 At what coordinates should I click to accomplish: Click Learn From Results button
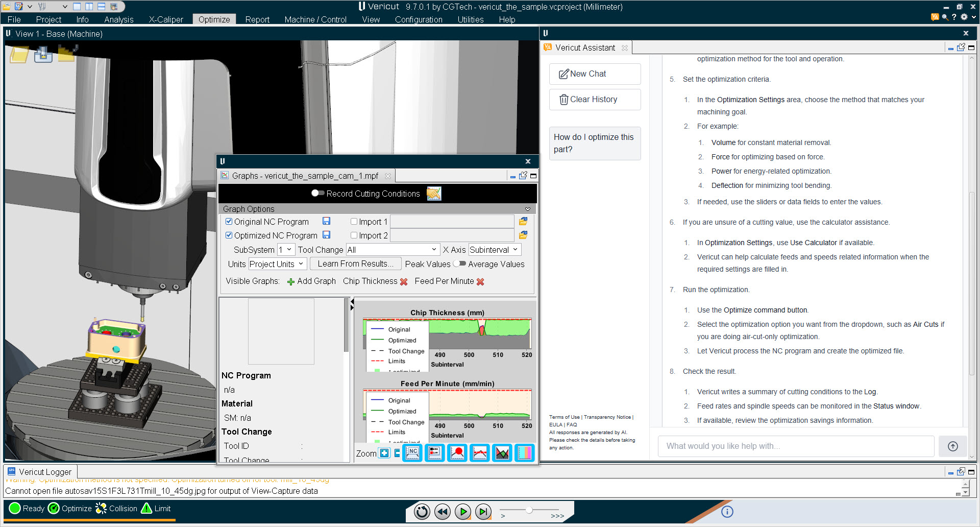point(355,264)
